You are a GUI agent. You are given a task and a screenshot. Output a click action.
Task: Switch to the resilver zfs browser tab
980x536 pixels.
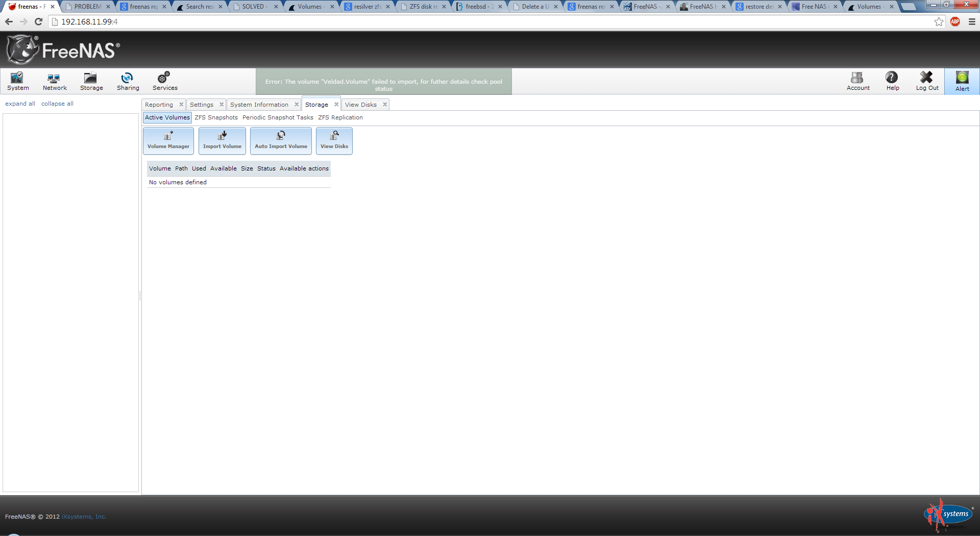(x=367, y=7)
